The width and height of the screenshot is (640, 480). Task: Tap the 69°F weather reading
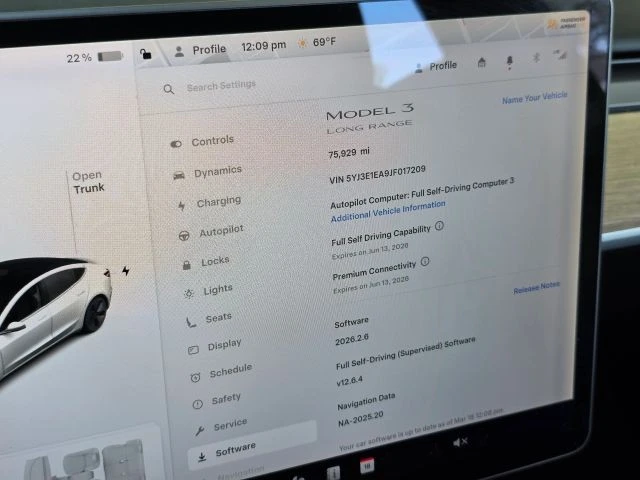pyautogui.click(x=317, y=42)
